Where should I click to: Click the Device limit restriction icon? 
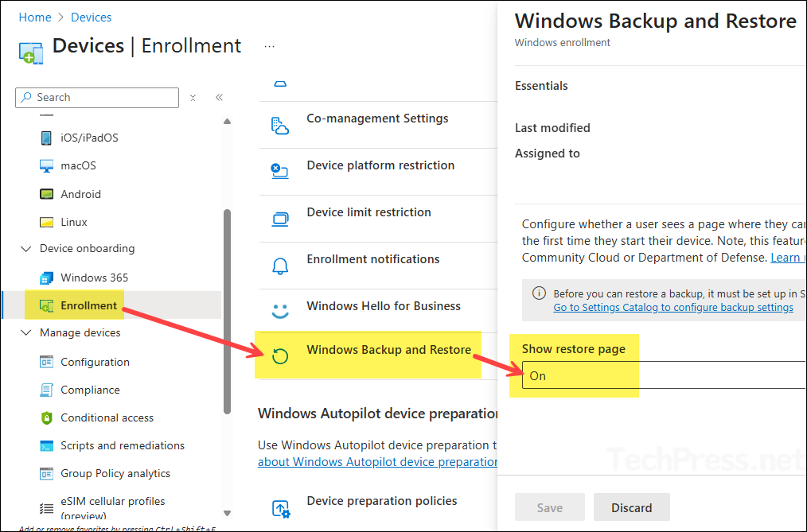coord(279,219)
